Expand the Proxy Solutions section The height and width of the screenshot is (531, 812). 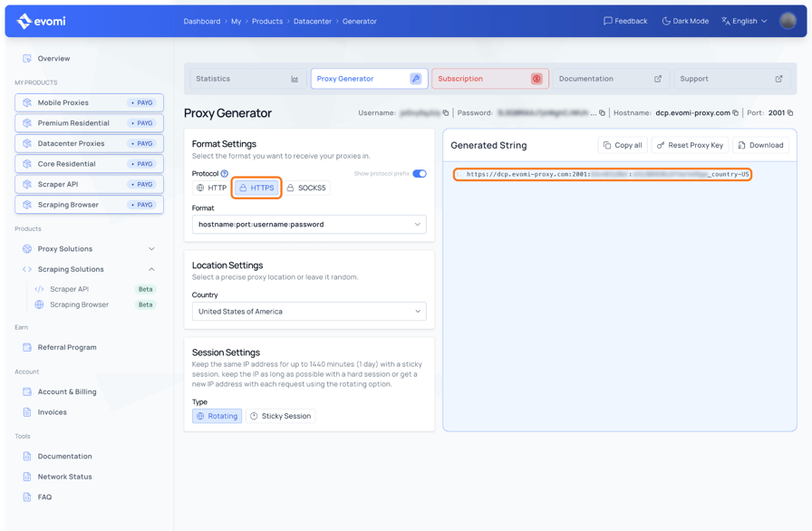[x=89, y=249]
